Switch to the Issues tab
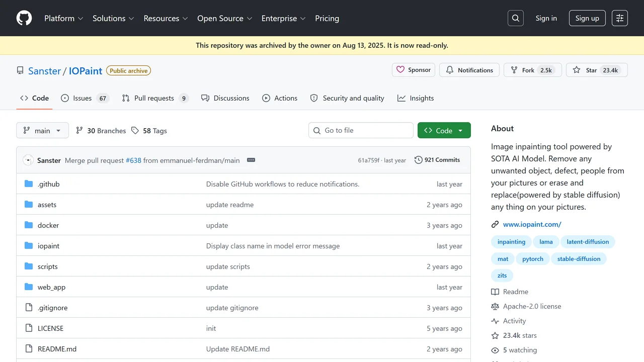Screen dimensions: 644x362 pos(85,98)
